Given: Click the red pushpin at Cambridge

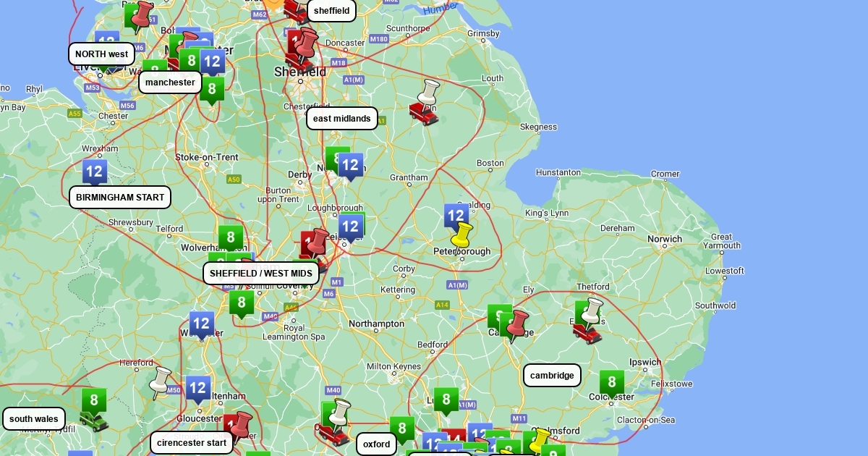Looking at the screenshot, I should 518,324.
